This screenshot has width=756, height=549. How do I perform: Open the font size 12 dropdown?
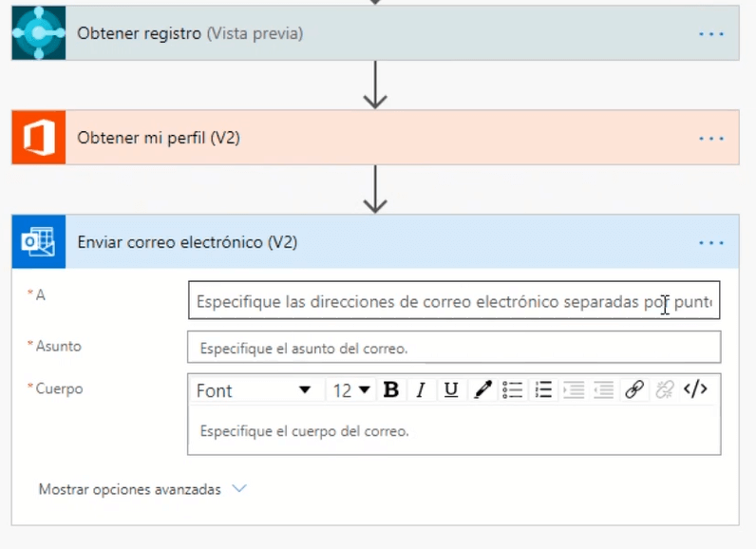[351, 390]
